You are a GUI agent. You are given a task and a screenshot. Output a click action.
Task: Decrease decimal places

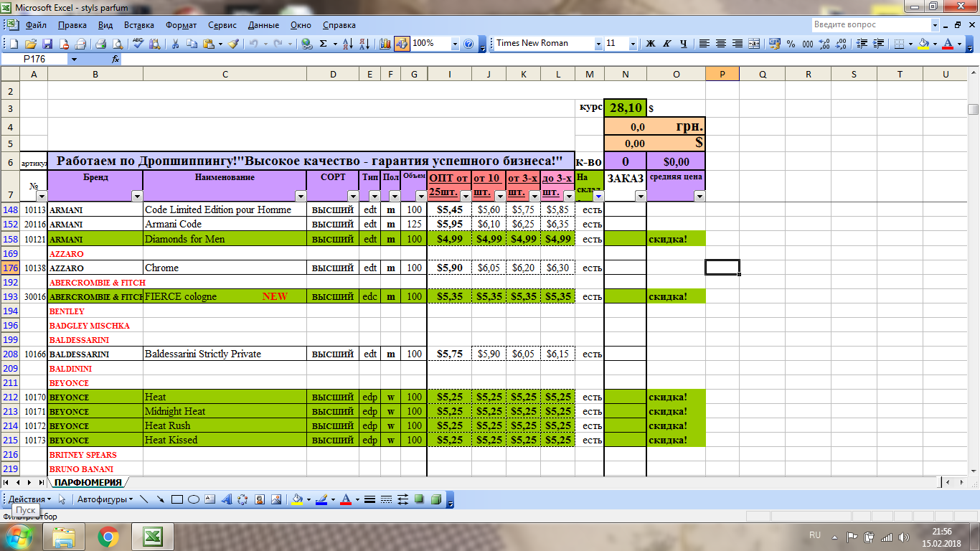click(x=840, y=44)
